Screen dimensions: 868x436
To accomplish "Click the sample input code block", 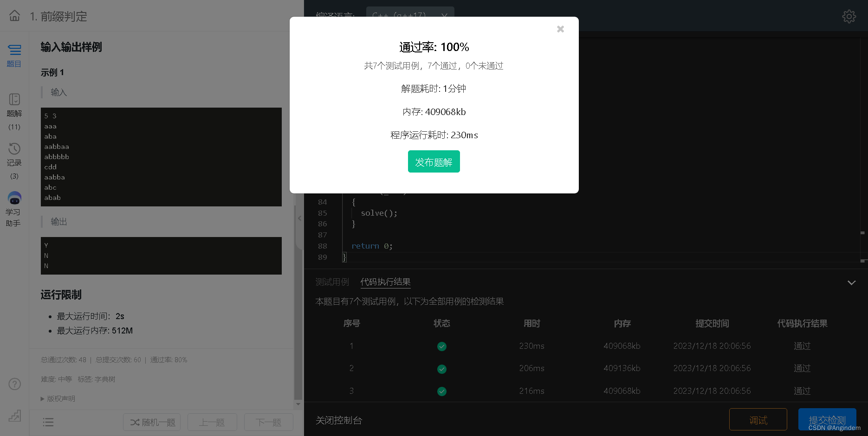I will (161, 157).
